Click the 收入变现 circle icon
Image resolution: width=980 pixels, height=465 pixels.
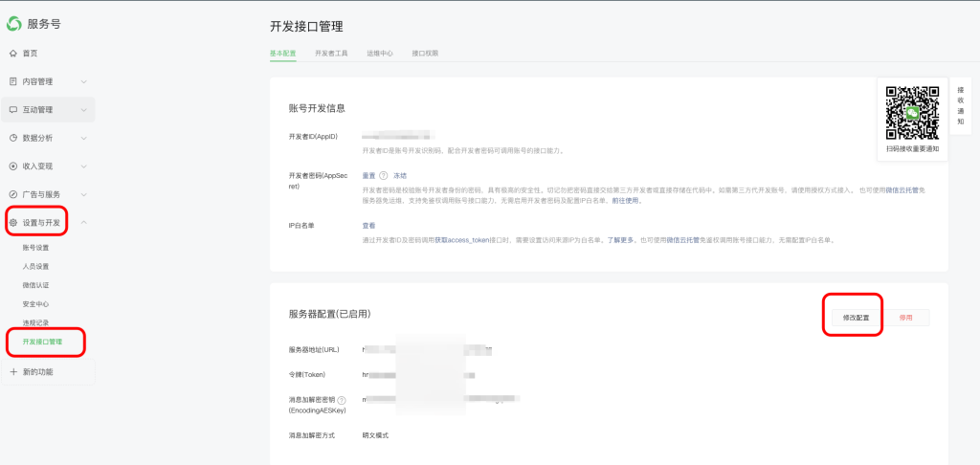[13, 166]
